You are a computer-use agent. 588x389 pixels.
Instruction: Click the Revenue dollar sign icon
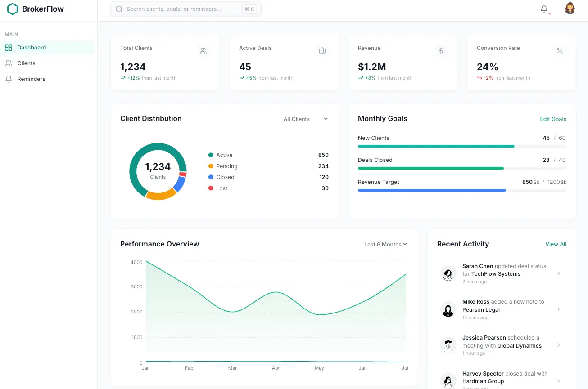pos(441,51)
